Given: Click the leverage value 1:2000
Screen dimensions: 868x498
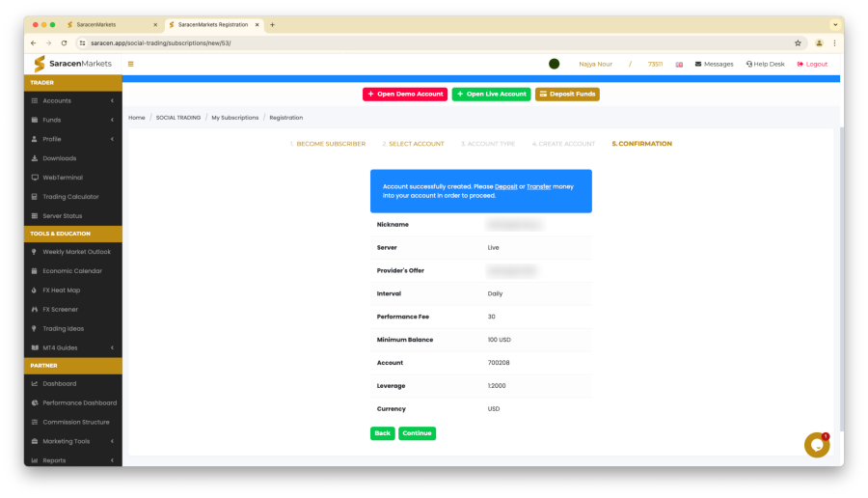Looking at the screenshot, I should pos(497,386).
